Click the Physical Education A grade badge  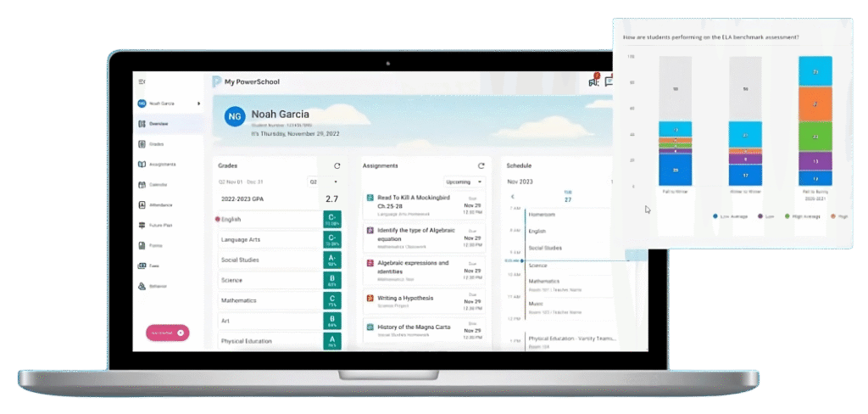coord(332,341)
